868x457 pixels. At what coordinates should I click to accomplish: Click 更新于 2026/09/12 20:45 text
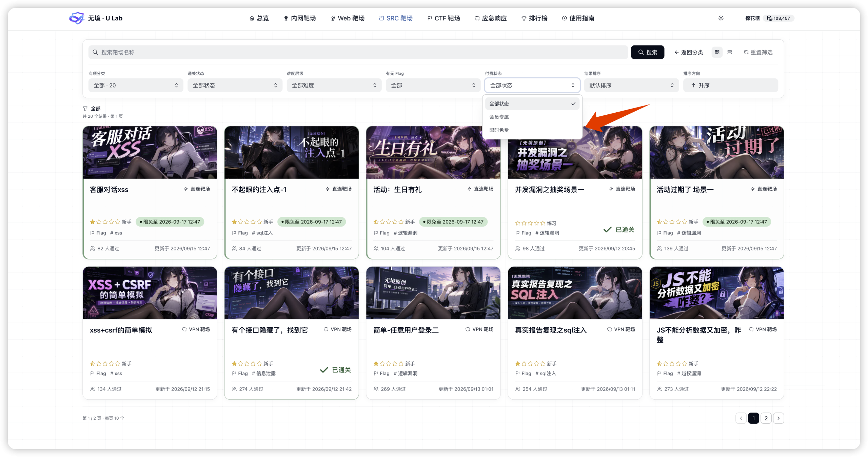(607, 249)
